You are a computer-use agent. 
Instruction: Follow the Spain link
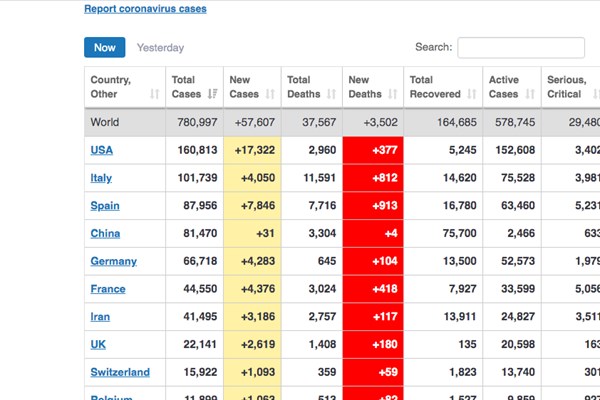pos(105,206)
